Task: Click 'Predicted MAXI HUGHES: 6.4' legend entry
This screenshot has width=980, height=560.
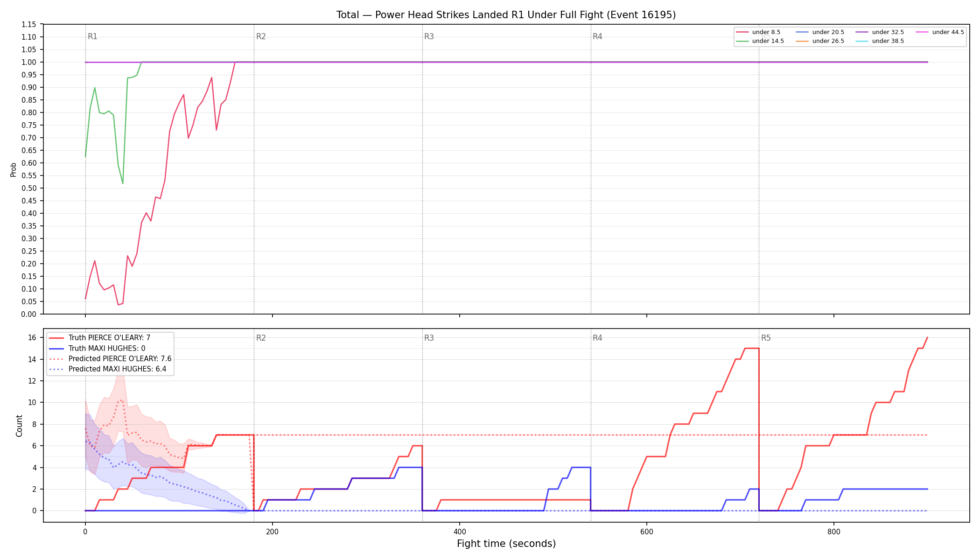Action: coord(108,369)
